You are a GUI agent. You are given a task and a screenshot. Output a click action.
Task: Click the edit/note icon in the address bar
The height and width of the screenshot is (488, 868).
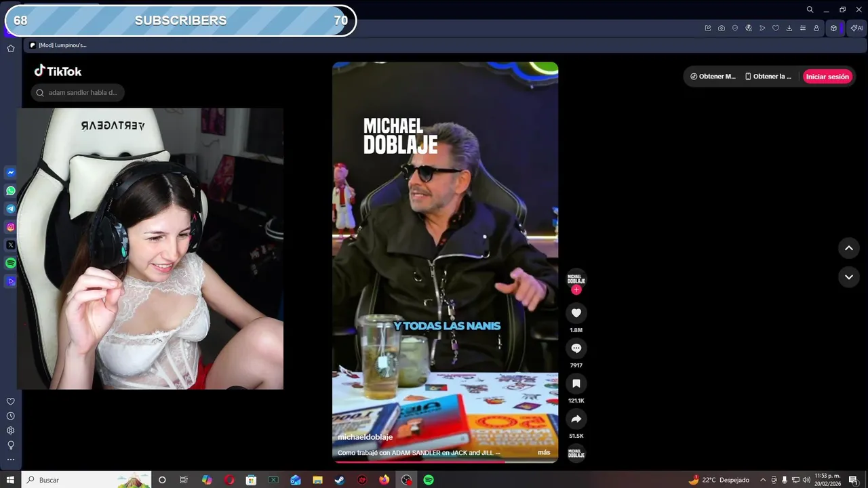tap(708, 28)
